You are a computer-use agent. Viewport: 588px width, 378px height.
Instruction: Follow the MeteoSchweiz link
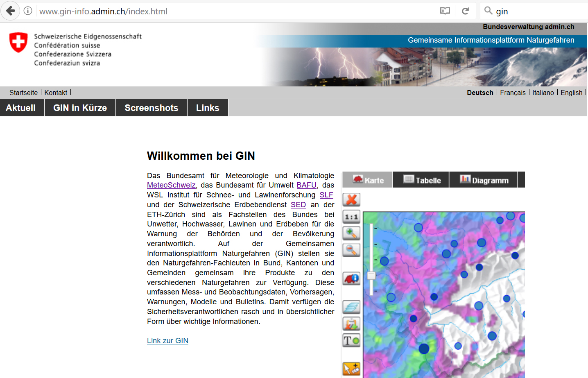coord(171,186)
